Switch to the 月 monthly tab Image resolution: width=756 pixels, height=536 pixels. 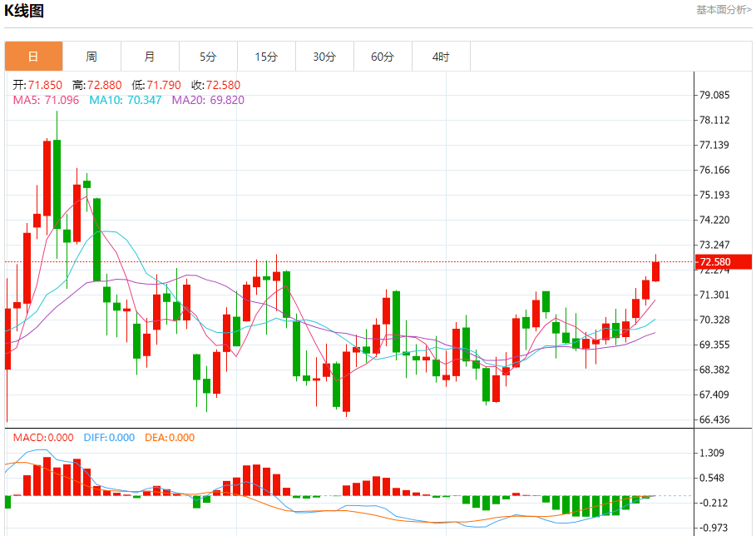click(150, 57)
